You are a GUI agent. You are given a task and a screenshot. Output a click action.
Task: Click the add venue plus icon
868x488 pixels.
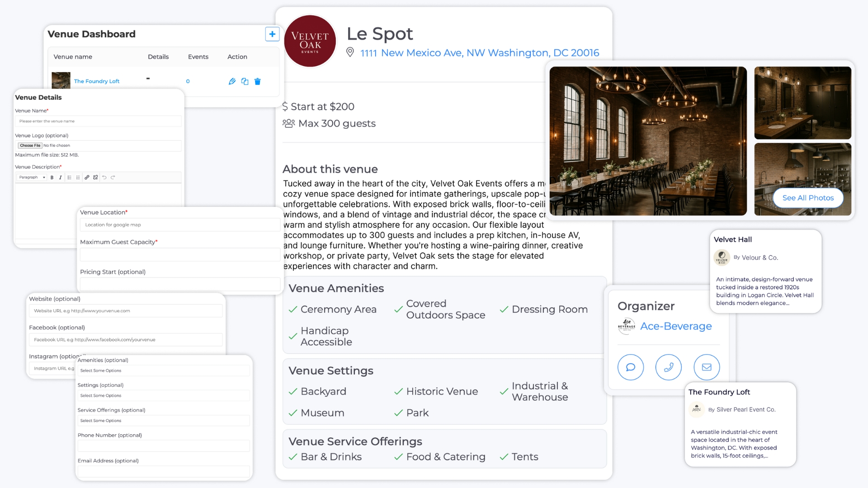[x=272, y=34]
